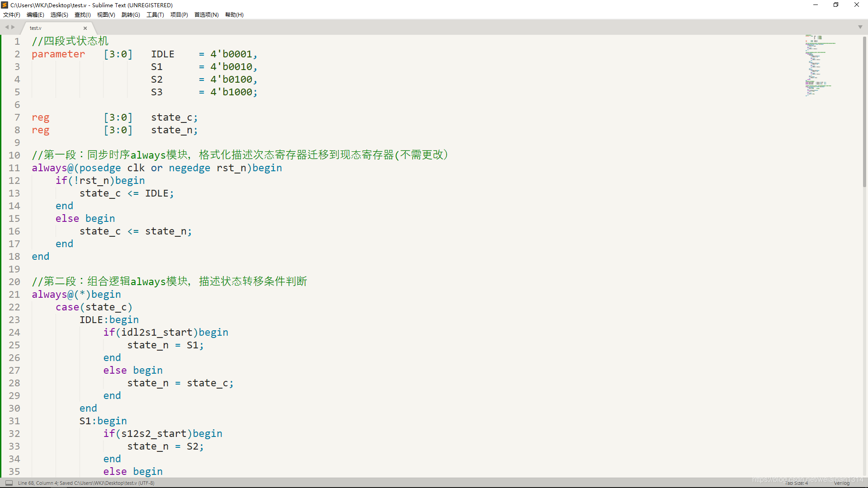This screenshot has width=868, height=488.
Task: Click line number 21 in the gutter
Action: [14, 295]
